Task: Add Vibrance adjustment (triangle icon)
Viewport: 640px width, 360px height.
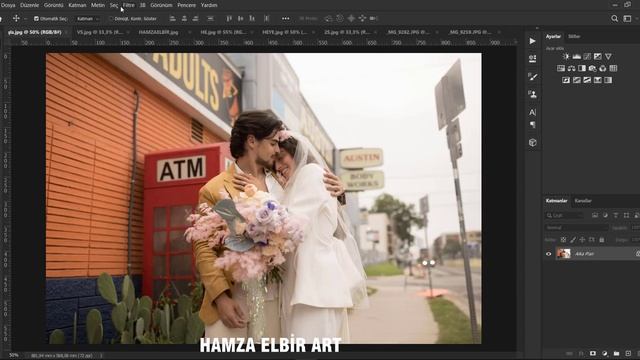Action: (608, 57)
